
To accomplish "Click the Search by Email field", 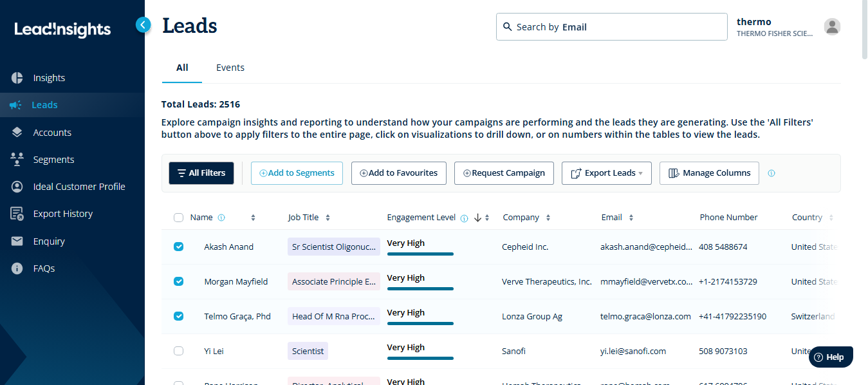I will (611, 27).
